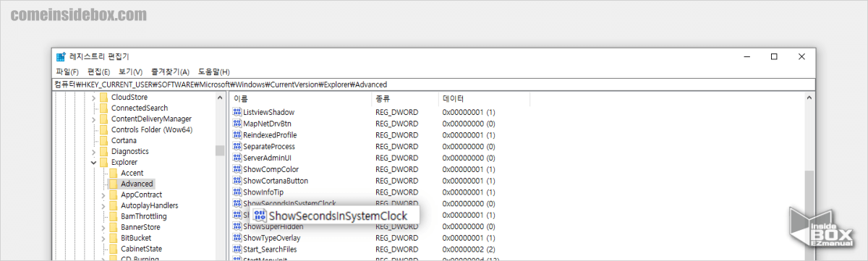Click the ListviewShadow DWORD value icon

click(237, 112)
